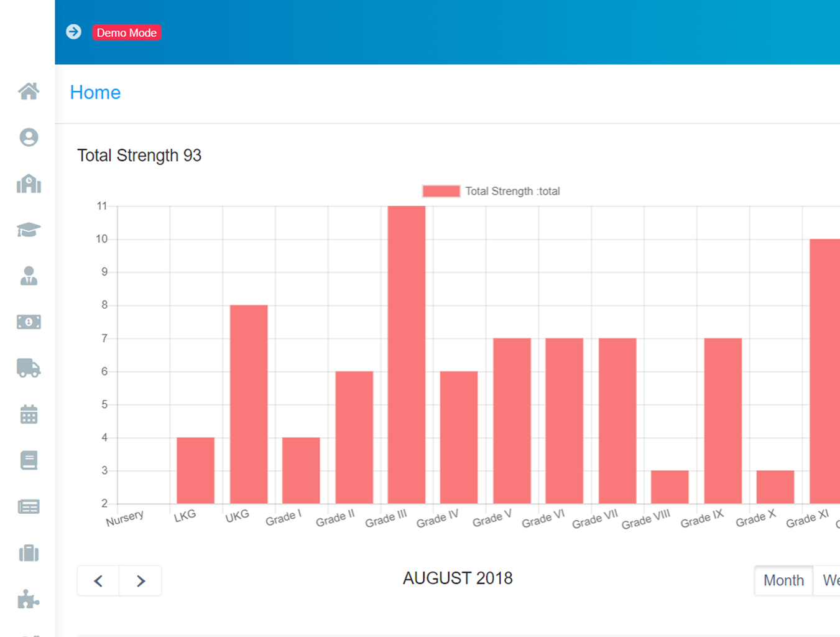Open the staff person sidebar icon

coord(29,276)
